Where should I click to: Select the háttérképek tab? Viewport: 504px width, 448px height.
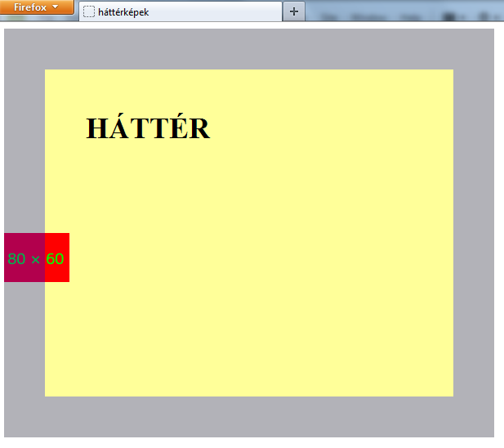(181, 11)
